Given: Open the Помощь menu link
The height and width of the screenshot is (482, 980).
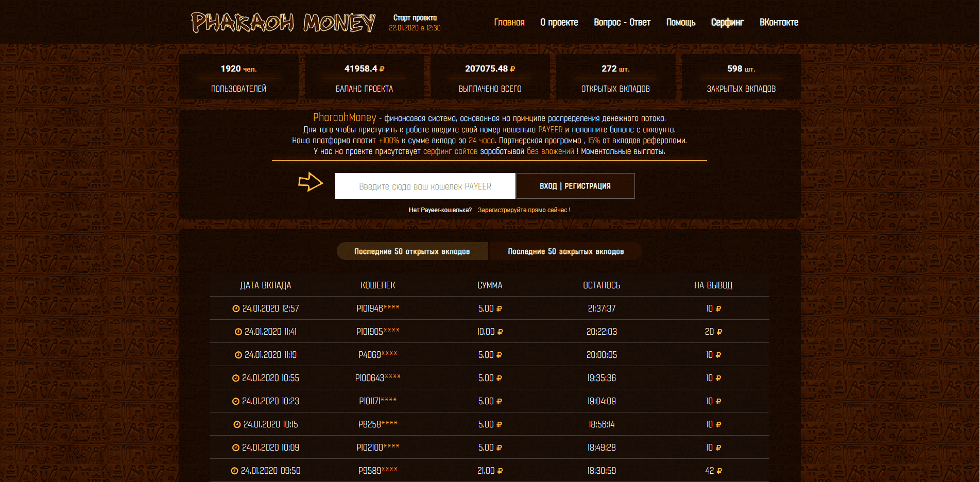Looking at the screenshot, I should point(680,22).
